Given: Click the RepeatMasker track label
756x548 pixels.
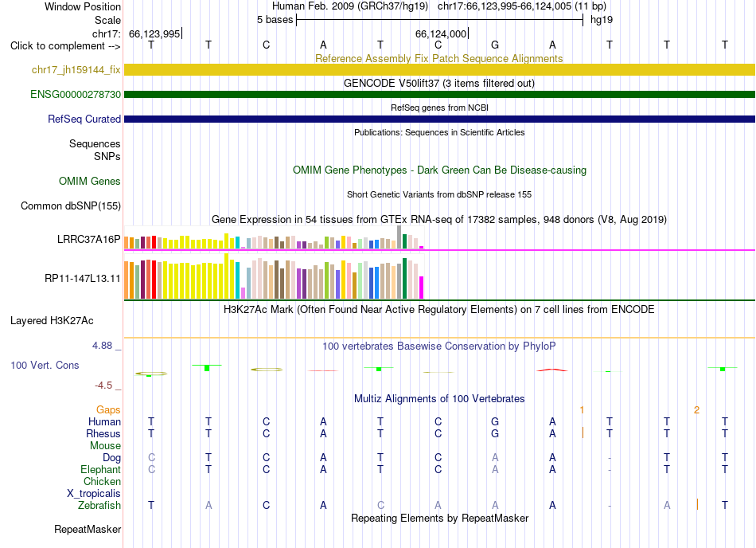Looking at the screenshot, I should click(x=88, y=529).
